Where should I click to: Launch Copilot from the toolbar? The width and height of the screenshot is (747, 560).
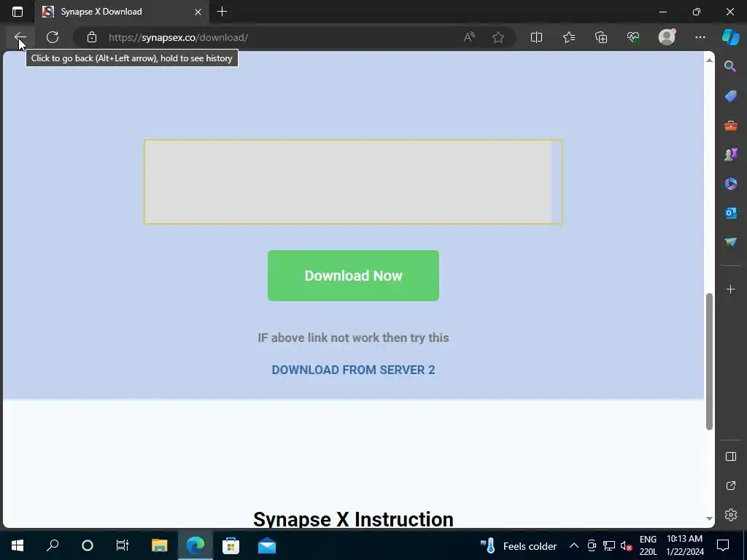731,37
